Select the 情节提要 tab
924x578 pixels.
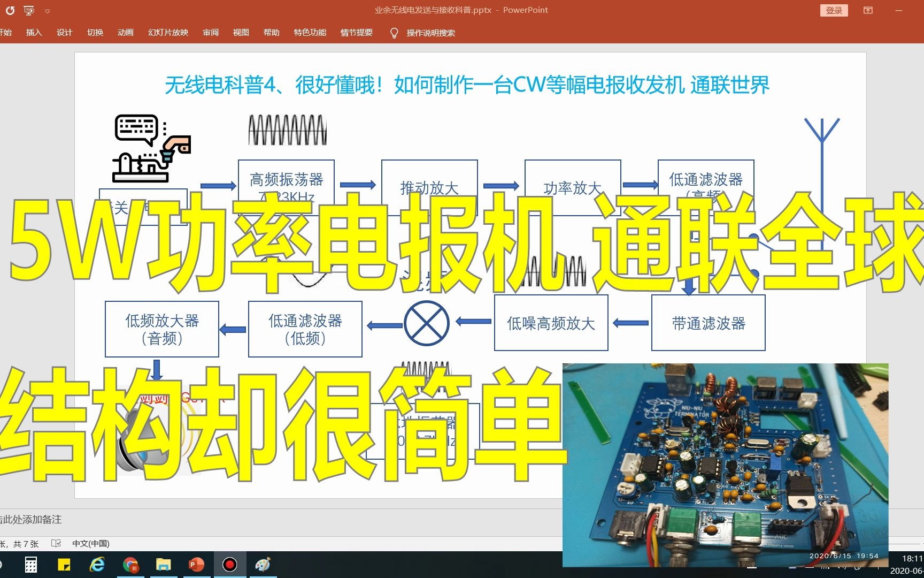pos(357,33)
